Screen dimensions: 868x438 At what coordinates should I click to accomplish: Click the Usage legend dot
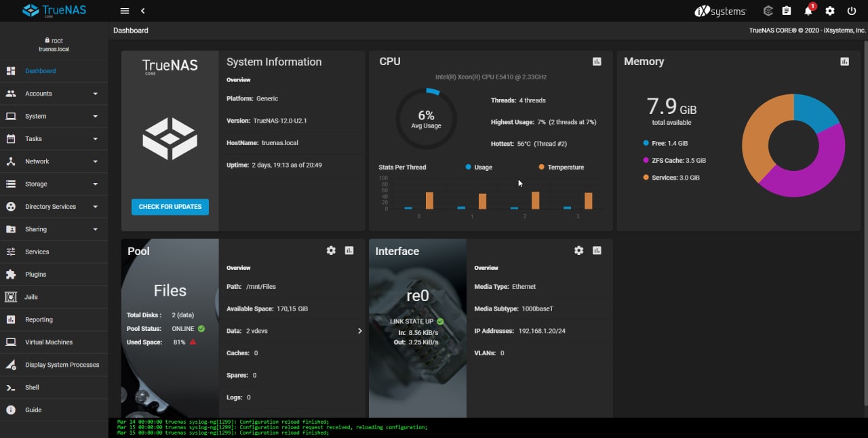pos(469,167)
